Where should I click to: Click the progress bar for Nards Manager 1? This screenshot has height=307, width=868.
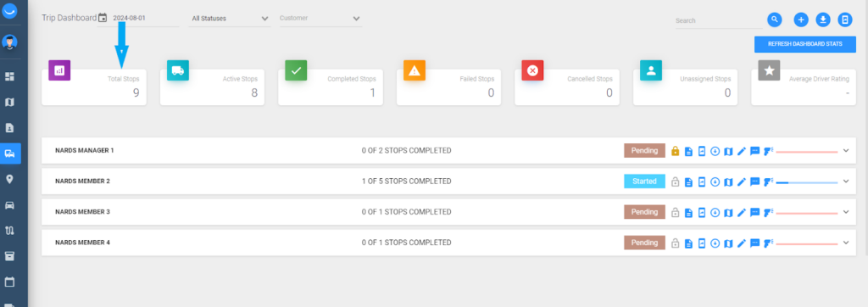[807, 152]
